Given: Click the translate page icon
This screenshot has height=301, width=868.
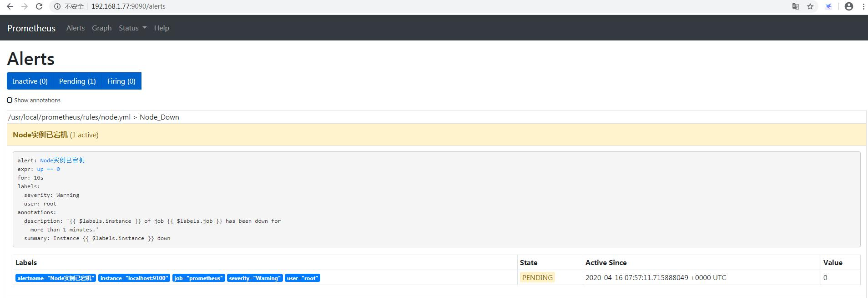Looking at the screenshot, I should click(x=796, y=6).
